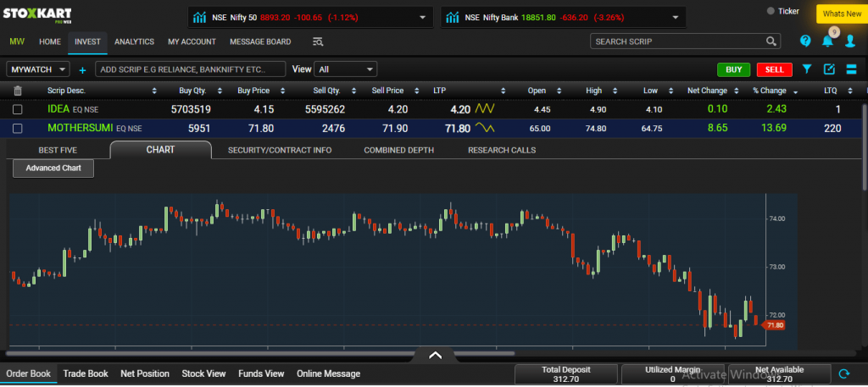The height and width of the screenshot is (387, 868).
Task: Click the red SELL button
Action: [775, 69]
